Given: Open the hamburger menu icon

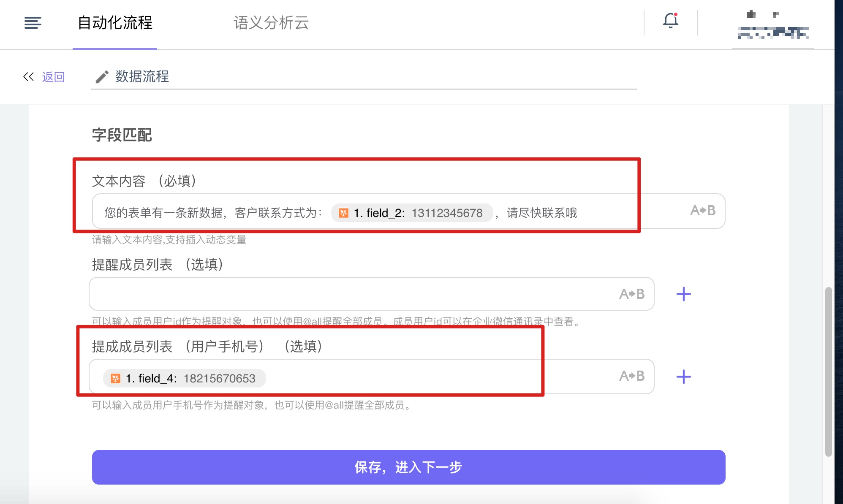Looking at the screenshot, I should pyautogui.click(x=33, y=23).
